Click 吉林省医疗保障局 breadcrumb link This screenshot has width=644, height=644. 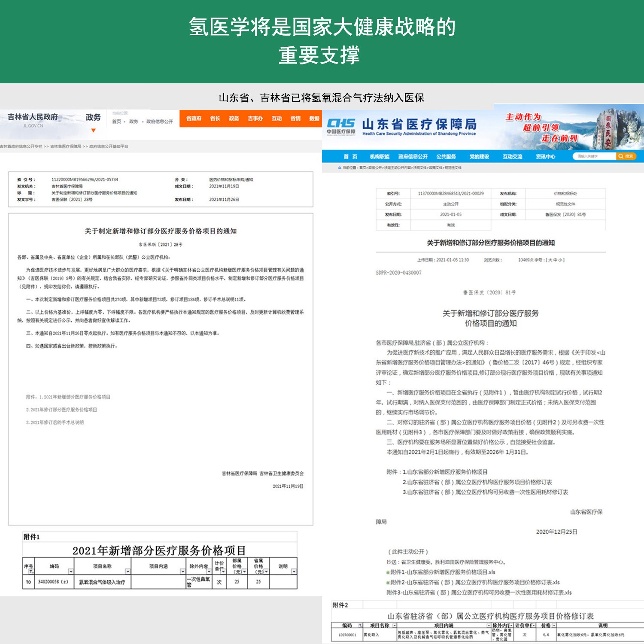pyautogui.click(x=66, y=146)
